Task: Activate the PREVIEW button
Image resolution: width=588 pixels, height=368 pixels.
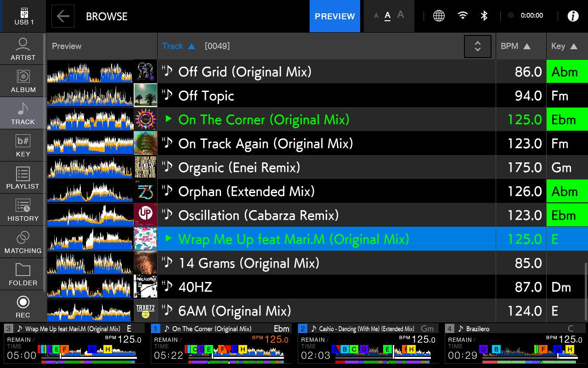Action: [x=335, y=16]
